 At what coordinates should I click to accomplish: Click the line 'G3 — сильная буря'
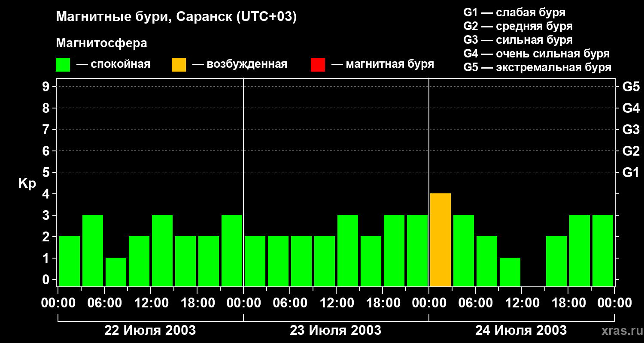(x=518, y=40)
